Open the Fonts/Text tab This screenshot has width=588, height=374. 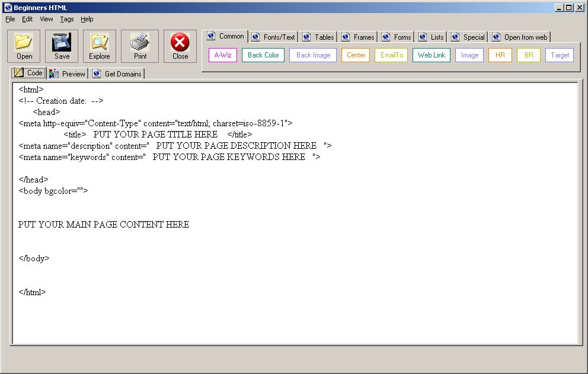coord(274,37)
